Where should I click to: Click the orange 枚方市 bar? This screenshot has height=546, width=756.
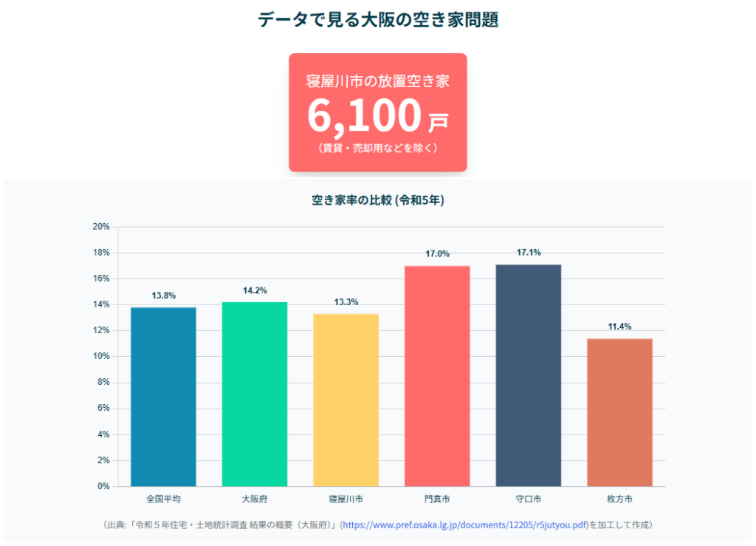[x=619, y=412]
